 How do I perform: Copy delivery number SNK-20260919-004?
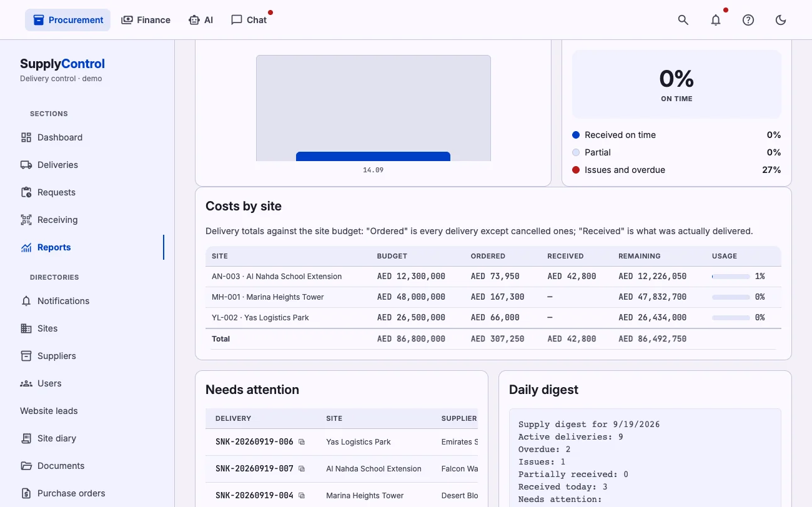pos(302,496)
